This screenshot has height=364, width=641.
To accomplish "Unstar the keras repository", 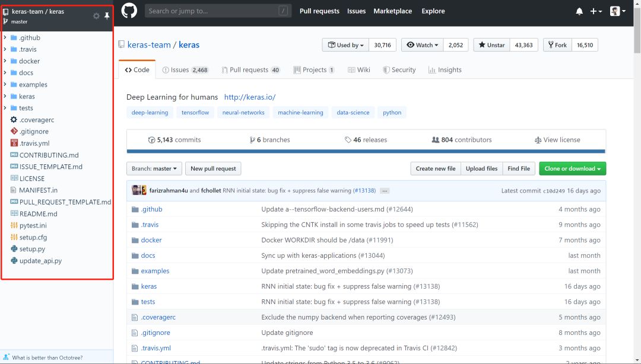I will (x=492, y=45).
